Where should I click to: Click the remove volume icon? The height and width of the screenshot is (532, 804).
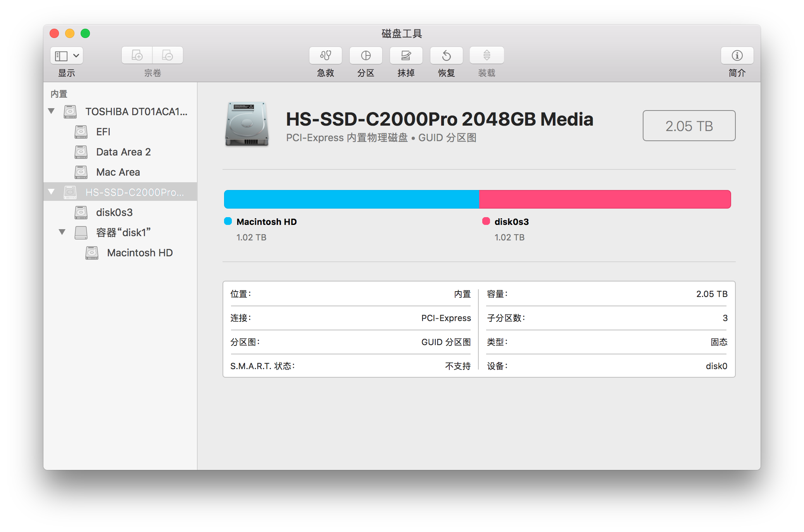click(167, 55)
